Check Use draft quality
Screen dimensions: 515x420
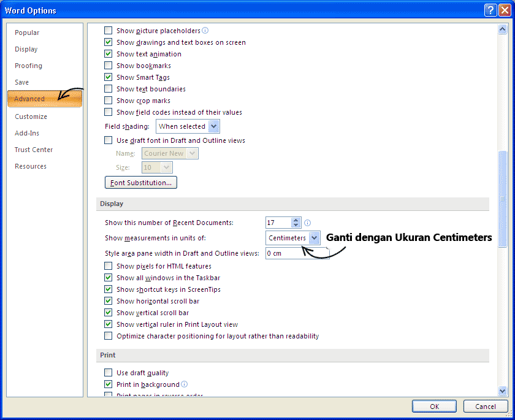(x=108, y=373)
